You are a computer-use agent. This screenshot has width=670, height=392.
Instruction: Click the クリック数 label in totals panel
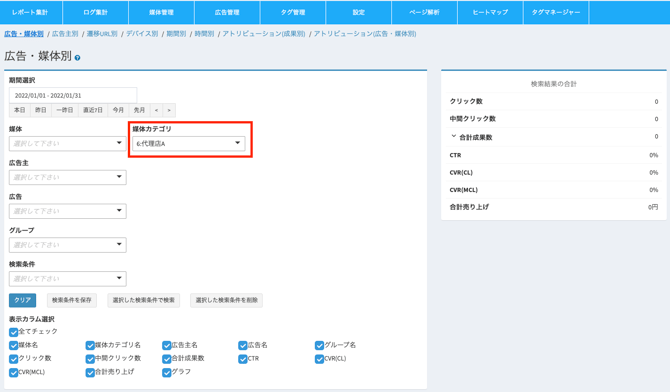(466, 101)
